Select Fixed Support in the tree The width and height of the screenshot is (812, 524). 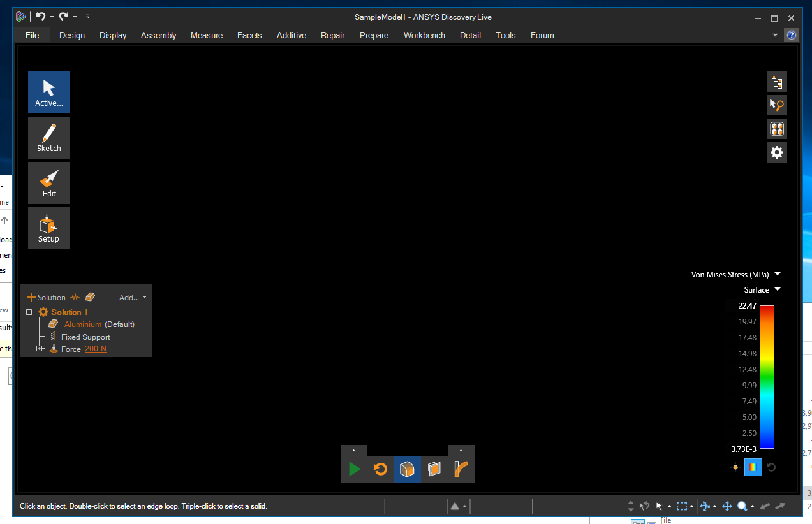click(x=85, y=337)
